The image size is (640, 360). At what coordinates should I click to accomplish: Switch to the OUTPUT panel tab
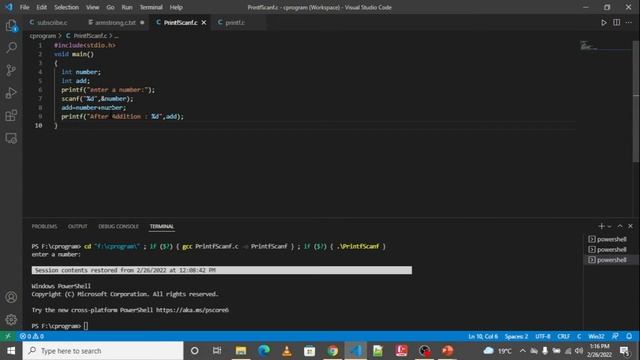(78, 226)
